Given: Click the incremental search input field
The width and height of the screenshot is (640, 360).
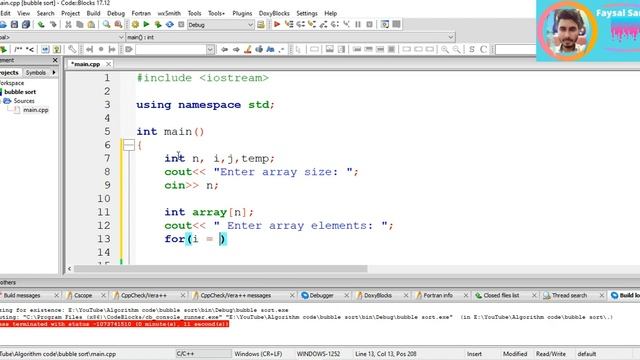Looking at the screenshot, I should click(171, 49).
